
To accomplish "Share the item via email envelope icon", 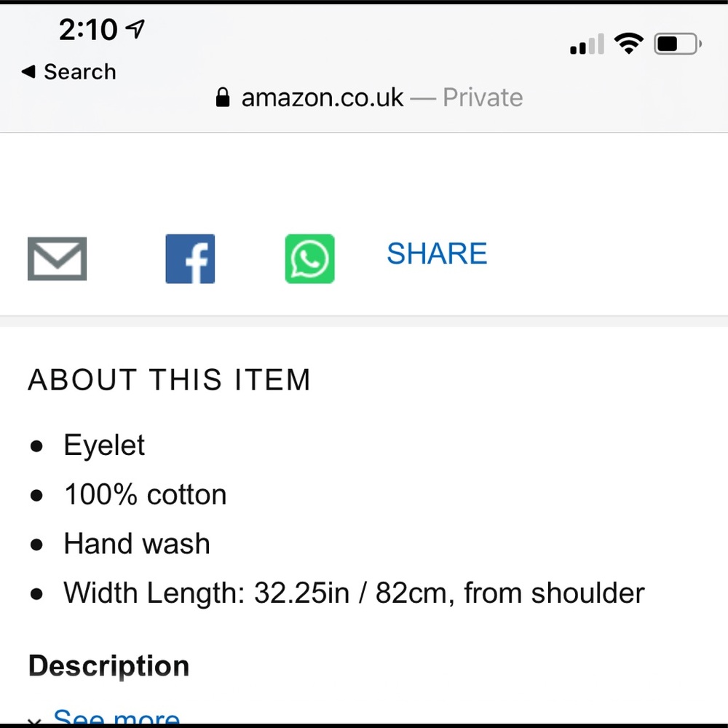I will point(57,258).
